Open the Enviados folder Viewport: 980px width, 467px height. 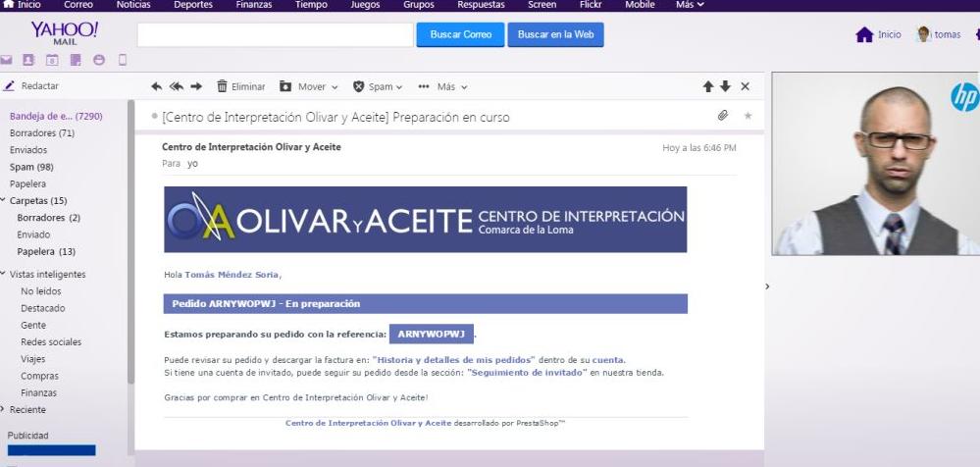click(x=28, y=150)
